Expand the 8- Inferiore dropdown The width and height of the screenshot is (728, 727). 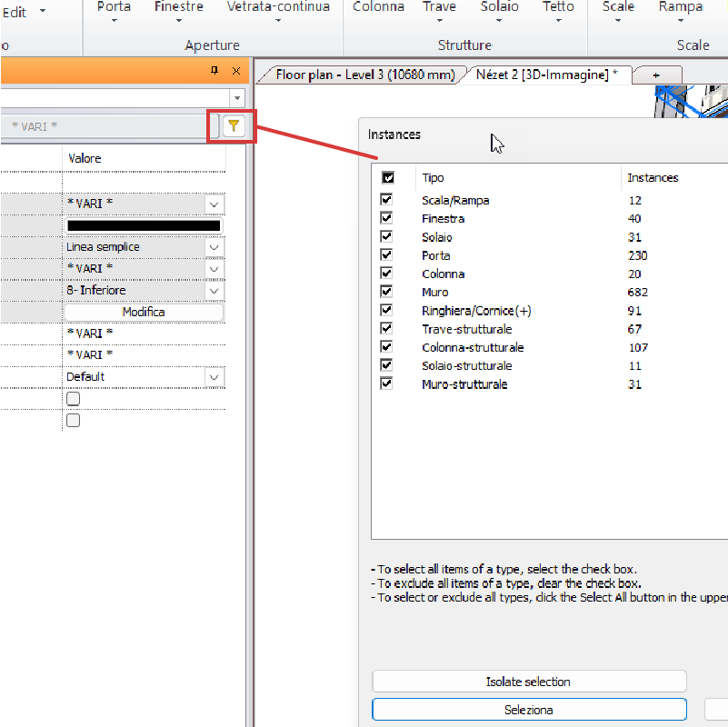point(214,291)
